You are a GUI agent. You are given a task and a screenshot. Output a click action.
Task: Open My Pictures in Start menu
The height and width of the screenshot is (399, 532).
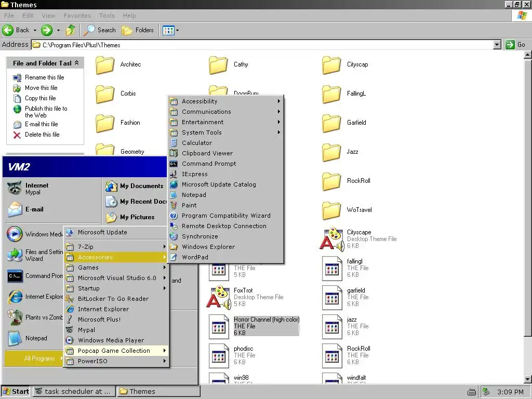pyautogui.click(x=130, y=217)
